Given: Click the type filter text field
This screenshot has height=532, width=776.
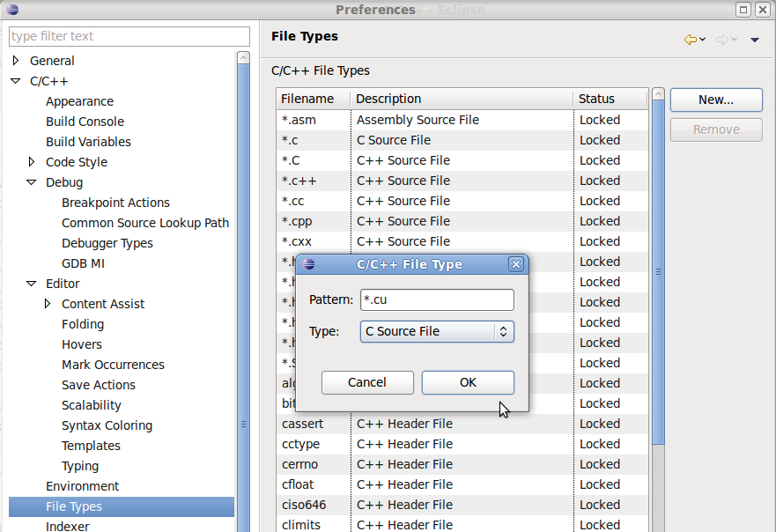Looking at the screenshot, I should pyautogui.click(x=129, y=36).
